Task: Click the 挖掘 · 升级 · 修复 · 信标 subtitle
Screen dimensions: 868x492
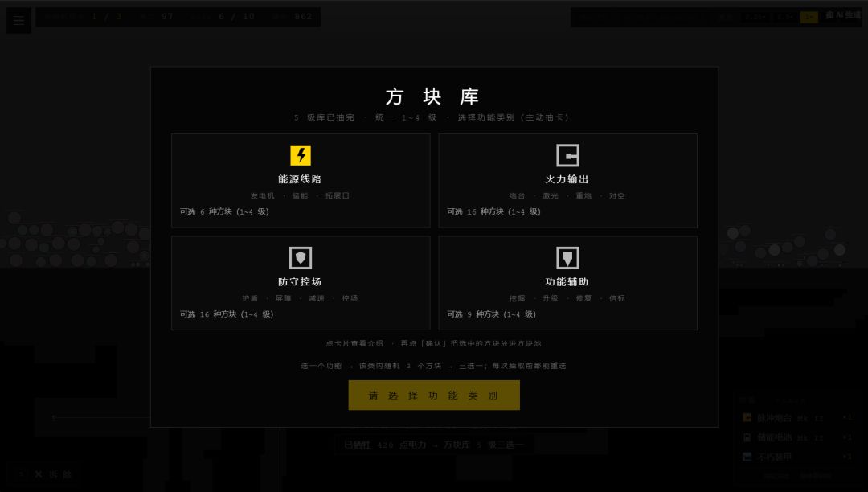Action: click(567, 298)
